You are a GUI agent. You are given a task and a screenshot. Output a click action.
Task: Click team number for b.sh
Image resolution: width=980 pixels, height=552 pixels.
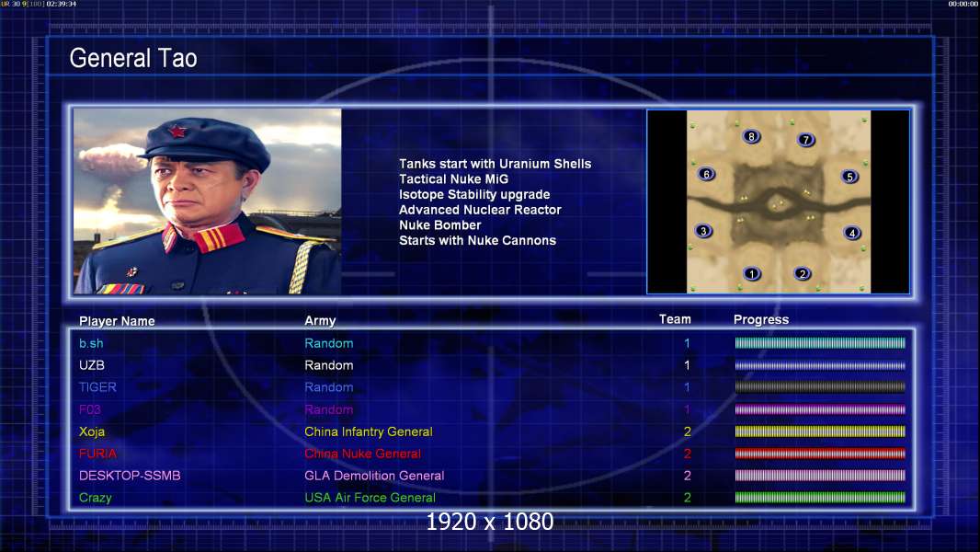click(x=687, y=343)
